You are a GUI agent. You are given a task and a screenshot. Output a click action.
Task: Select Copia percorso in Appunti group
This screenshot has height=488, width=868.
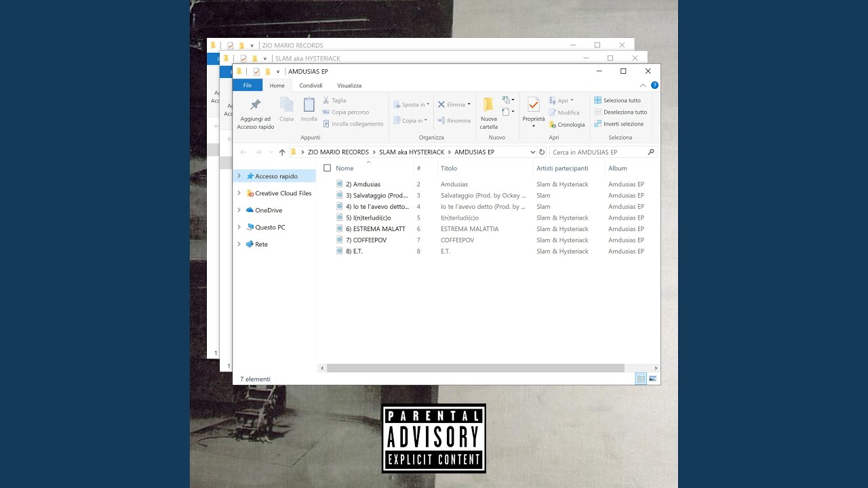[346, 112]
